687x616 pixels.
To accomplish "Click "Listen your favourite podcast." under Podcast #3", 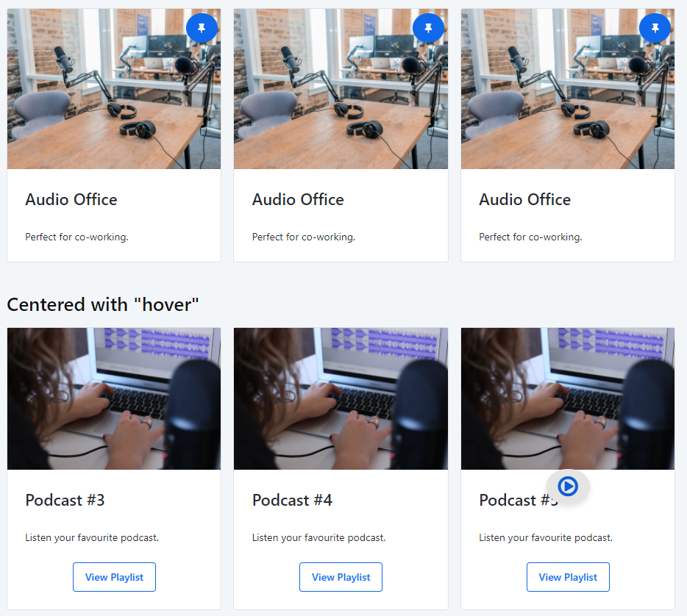I will 92,537.
